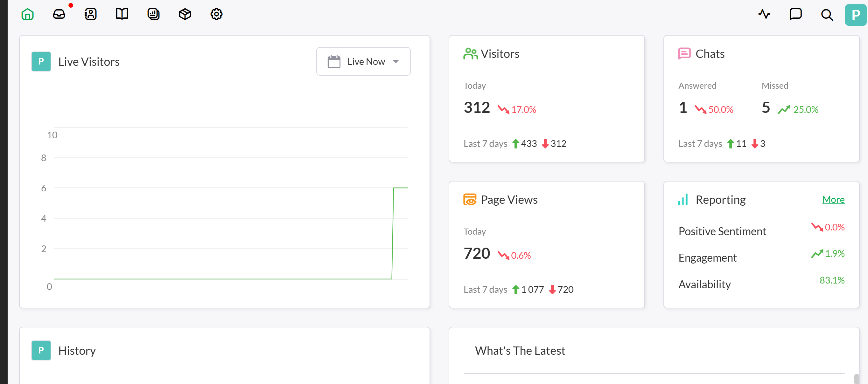Click the 1.9% engagement value

tap(835, 253)
